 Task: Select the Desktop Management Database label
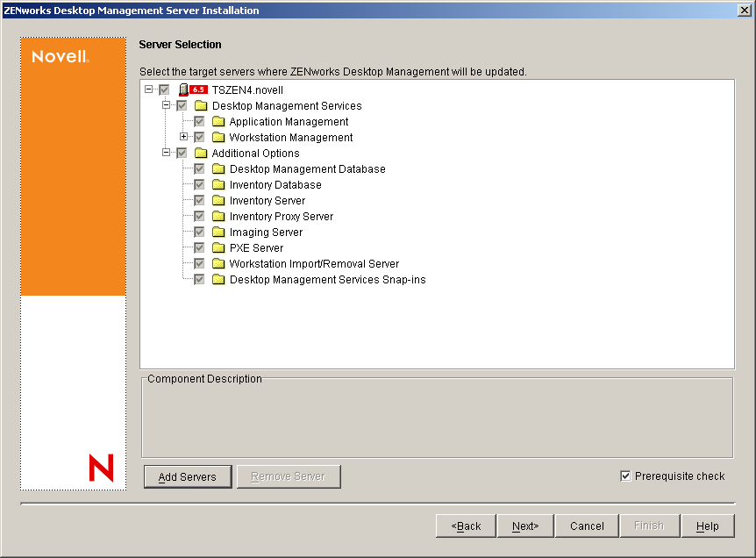click(308, 169)
